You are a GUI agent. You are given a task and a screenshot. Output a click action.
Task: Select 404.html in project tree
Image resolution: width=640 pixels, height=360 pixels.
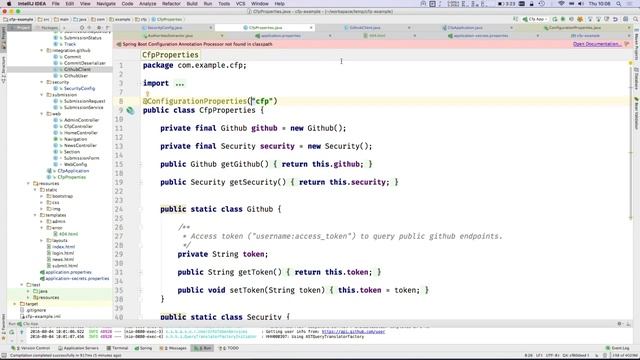click(68, 234)
